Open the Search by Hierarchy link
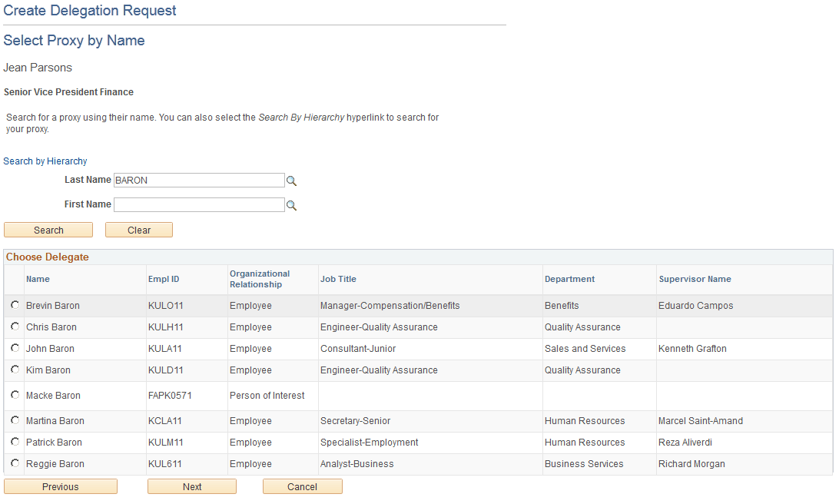 coord(45,161)
